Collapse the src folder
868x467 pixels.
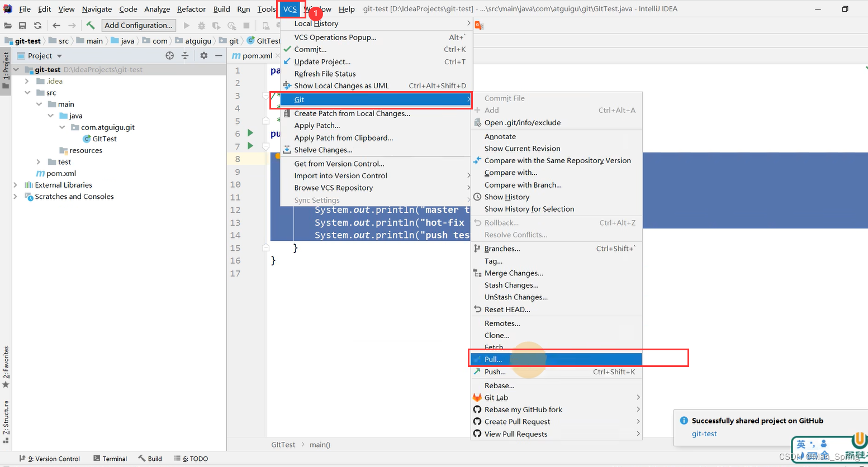coord(27,93)
